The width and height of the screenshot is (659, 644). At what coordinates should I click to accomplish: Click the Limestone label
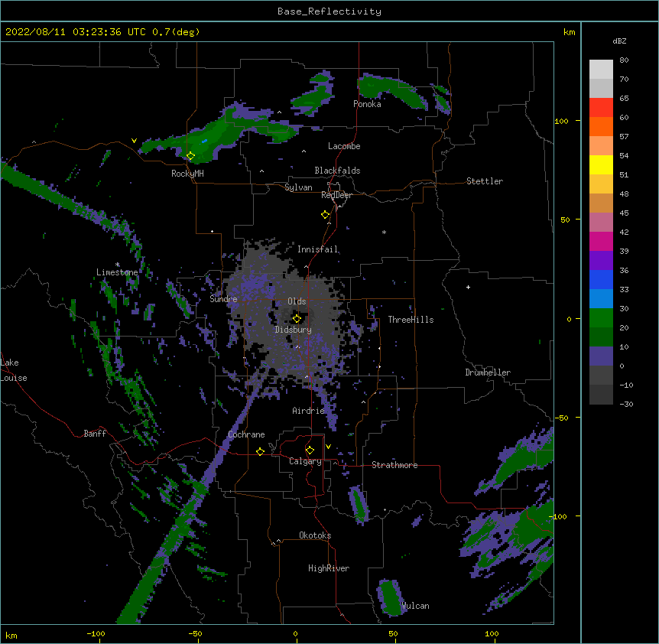pos(117,272)
